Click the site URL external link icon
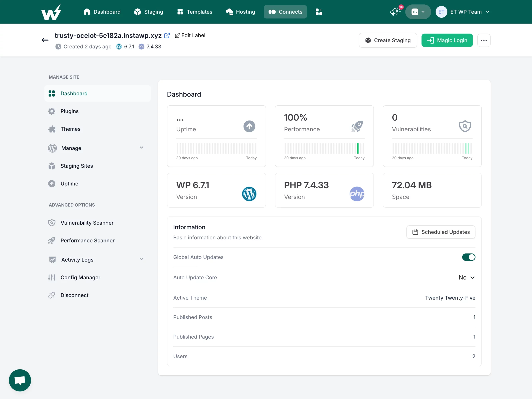The height and width of the screenshot is (399, 532). [167, 35]
